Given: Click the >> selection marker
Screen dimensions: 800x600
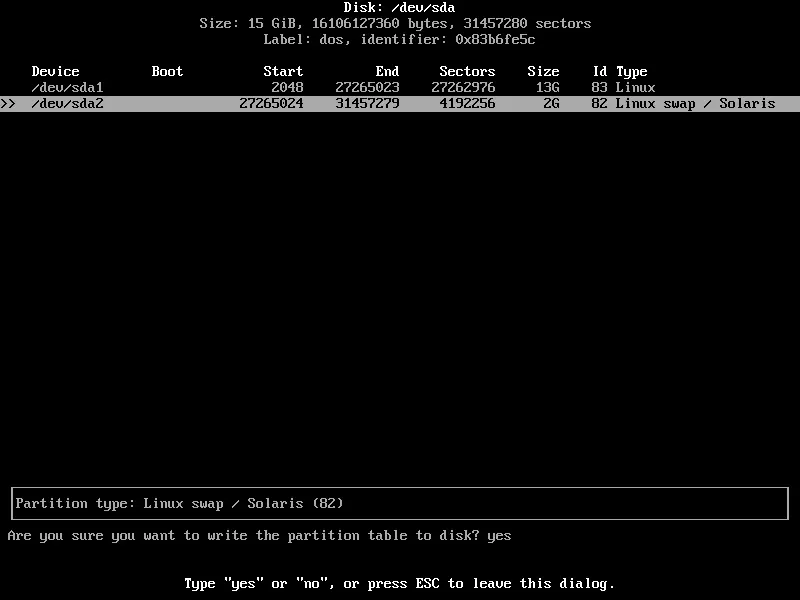Looking at the screenshot, I should tap(10, 102).
